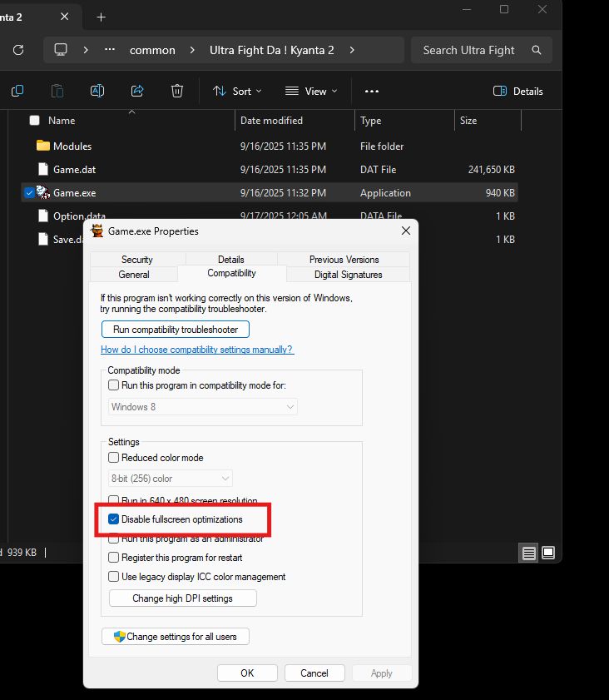This screenshot has width=609, height=700.
Task: Expand chevron after This PC icon
Action: click(86, 50)
